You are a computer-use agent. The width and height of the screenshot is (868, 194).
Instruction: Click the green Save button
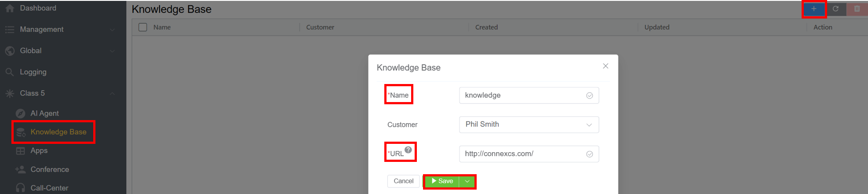(442, 181)
